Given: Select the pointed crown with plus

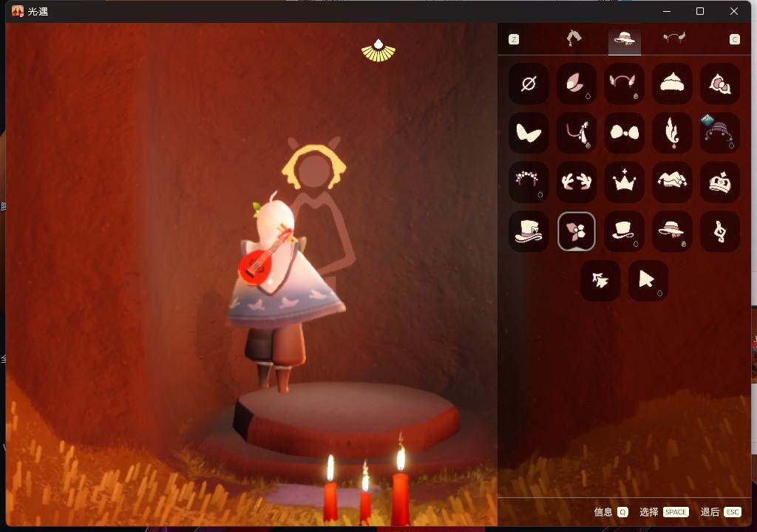Looking at the screenshot, I should (624, 182).
